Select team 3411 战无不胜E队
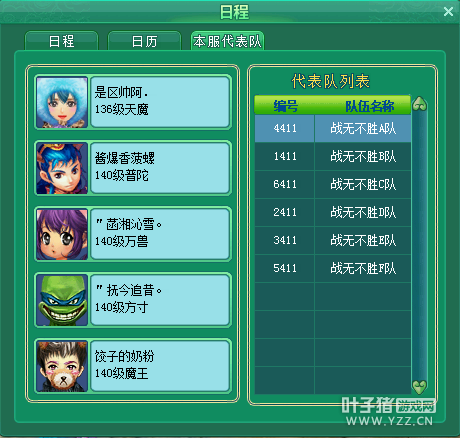This screenshot has height=438, width=460. [333, 240]
